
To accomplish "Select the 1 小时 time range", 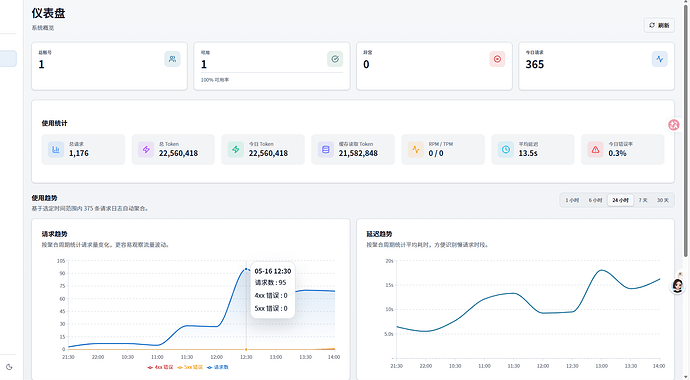I will [x=572, y=200].
